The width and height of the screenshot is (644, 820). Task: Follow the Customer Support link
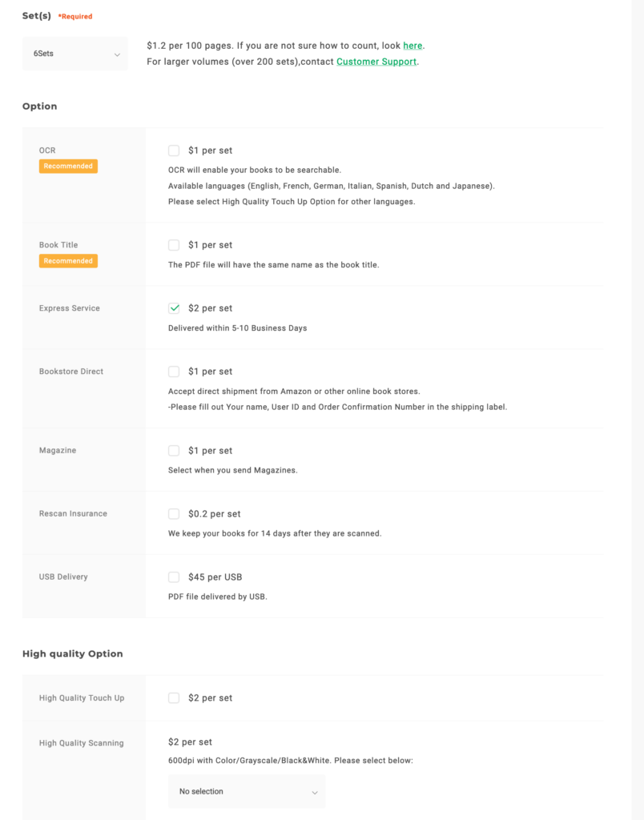[x=376, y=62]
